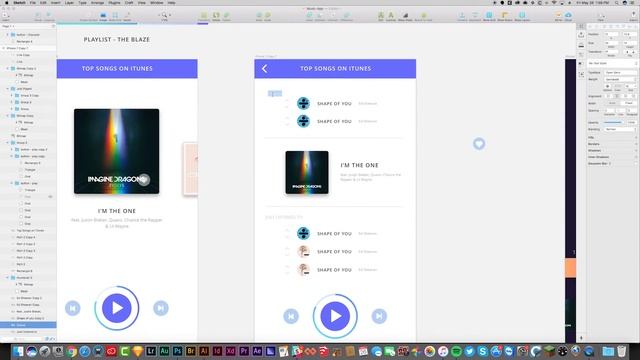This screenshot has width=640, height=360.
Task: Open the Layer menu
Action: click(x=69, y=2)
